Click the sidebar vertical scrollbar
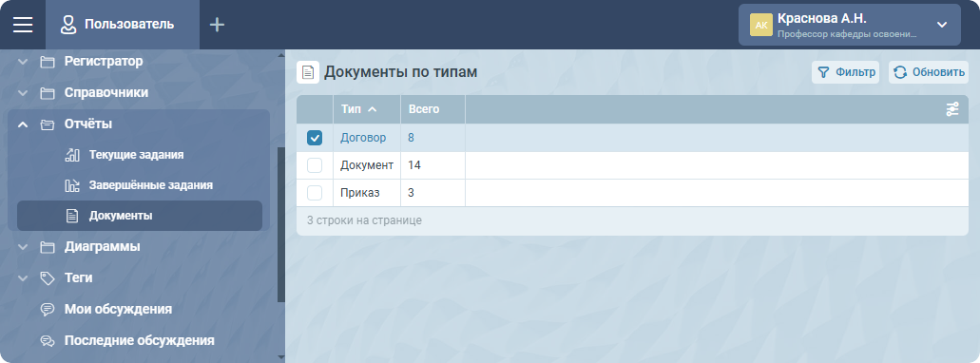 pos(280,225)
